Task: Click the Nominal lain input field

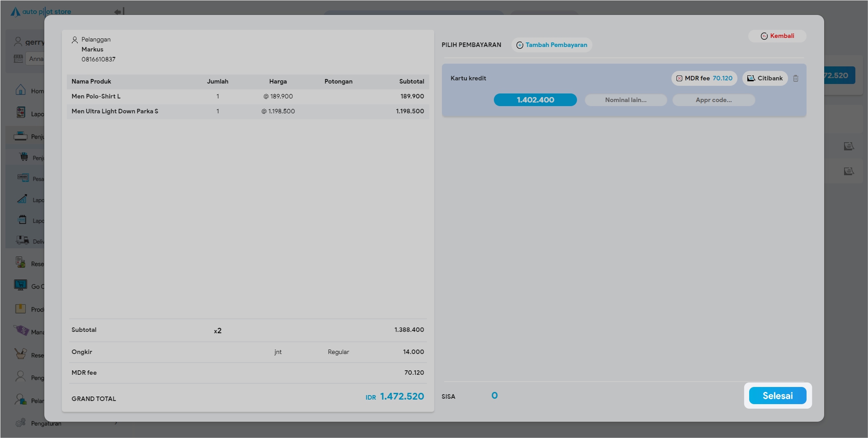Action: tap(625, 100)
